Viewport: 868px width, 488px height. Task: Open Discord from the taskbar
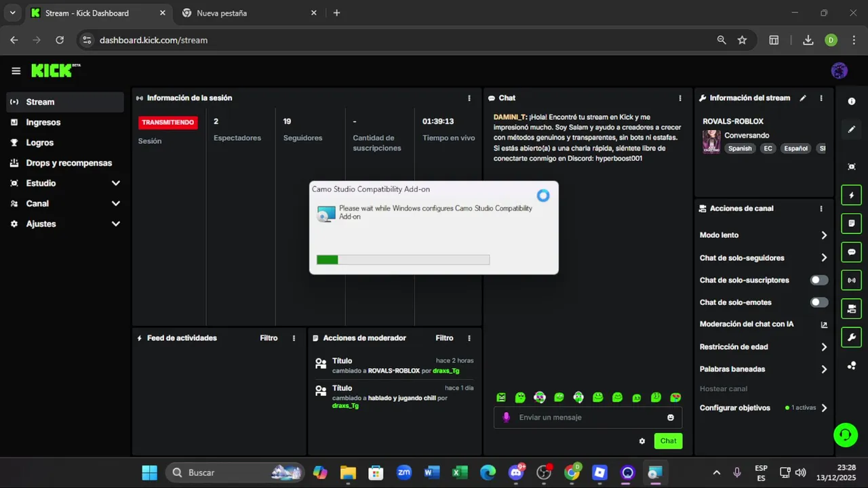click(516, 472)
